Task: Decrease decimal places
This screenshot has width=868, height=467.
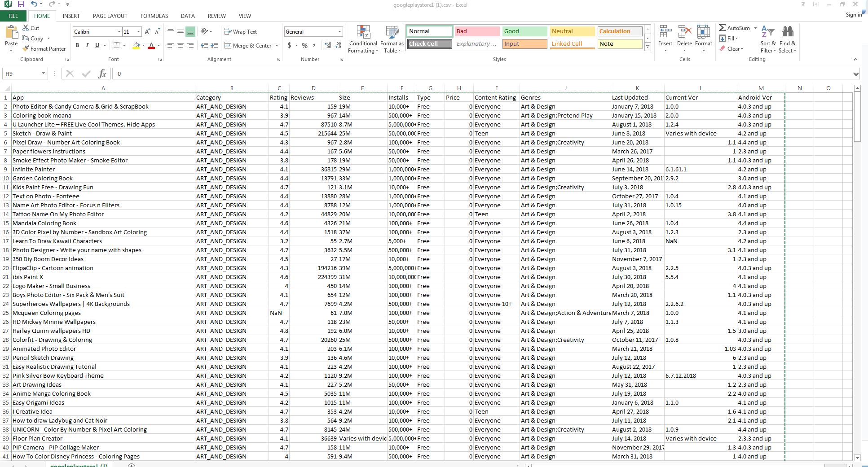Action: [338, 45]
